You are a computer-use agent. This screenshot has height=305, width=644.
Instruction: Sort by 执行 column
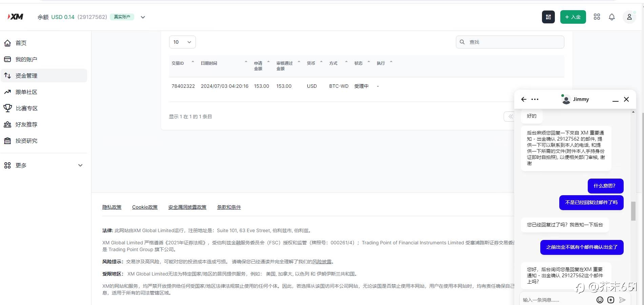pos(384,63)
